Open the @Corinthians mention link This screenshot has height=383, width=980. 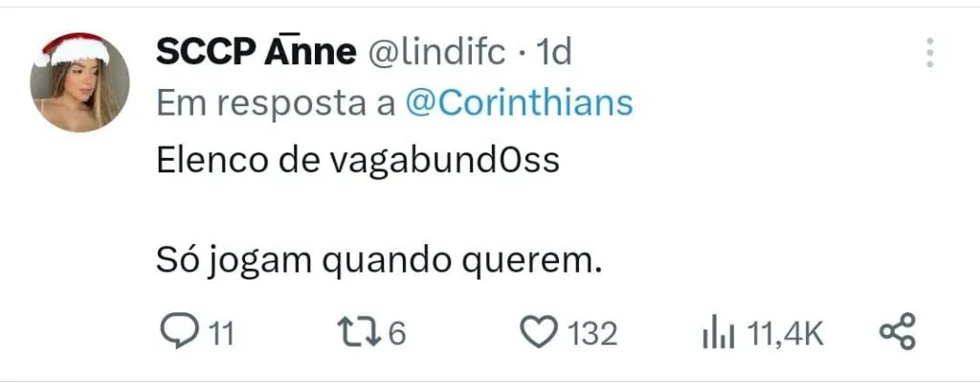click(x=519, y=103)
